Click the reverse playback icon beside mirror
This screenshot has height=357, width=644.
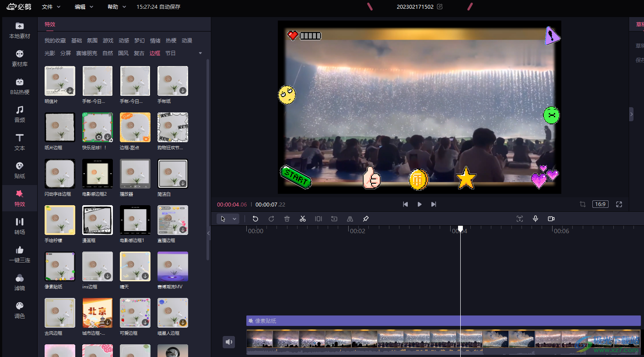(334, 219)
